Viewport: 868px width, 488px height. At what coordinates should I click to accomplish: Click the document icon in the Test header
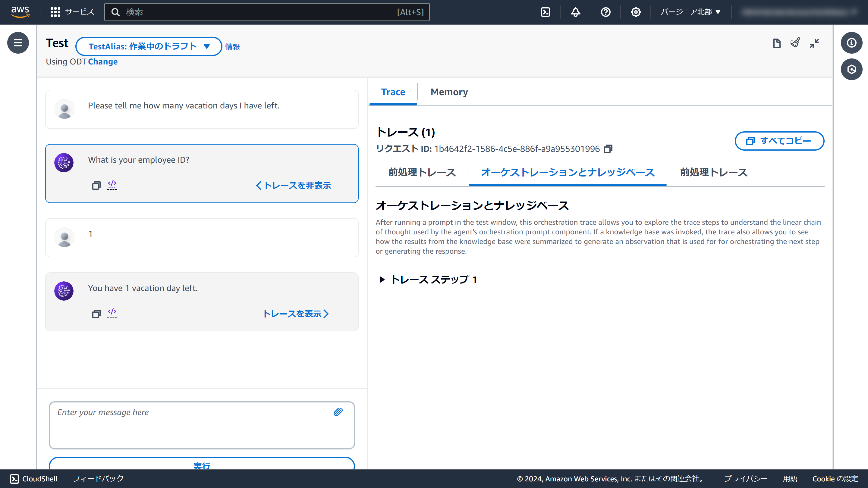click(777, 43)
